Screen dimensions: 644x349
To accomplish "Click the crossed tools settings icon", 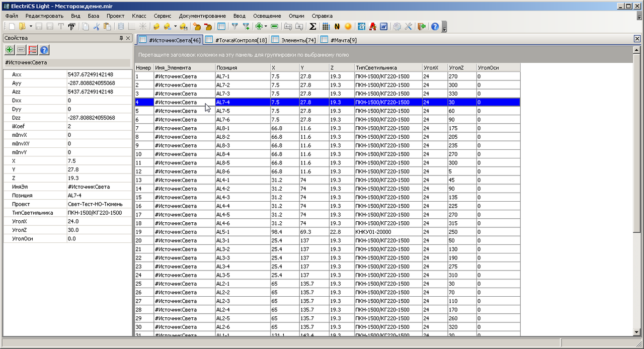I will coord(409,26).
